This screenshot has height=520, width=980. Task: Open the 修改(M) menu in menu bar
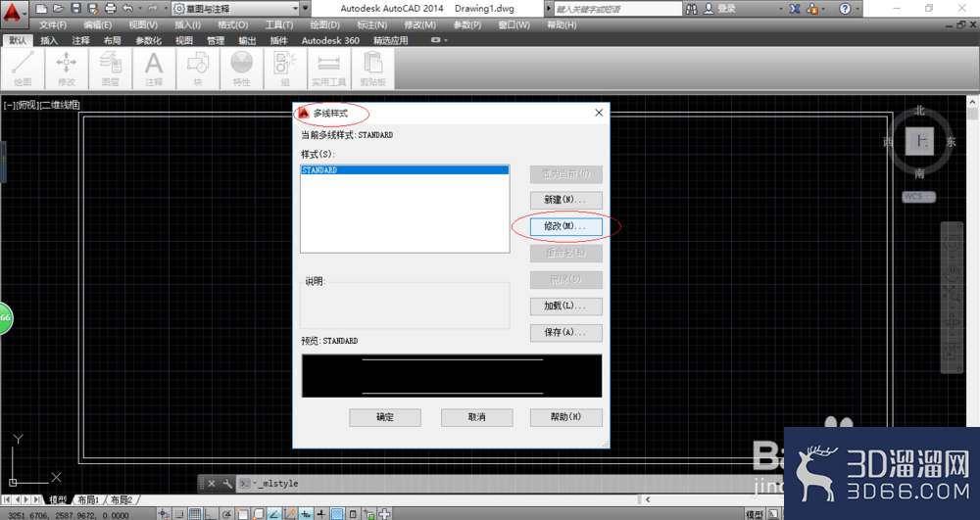tap(420, 24)
